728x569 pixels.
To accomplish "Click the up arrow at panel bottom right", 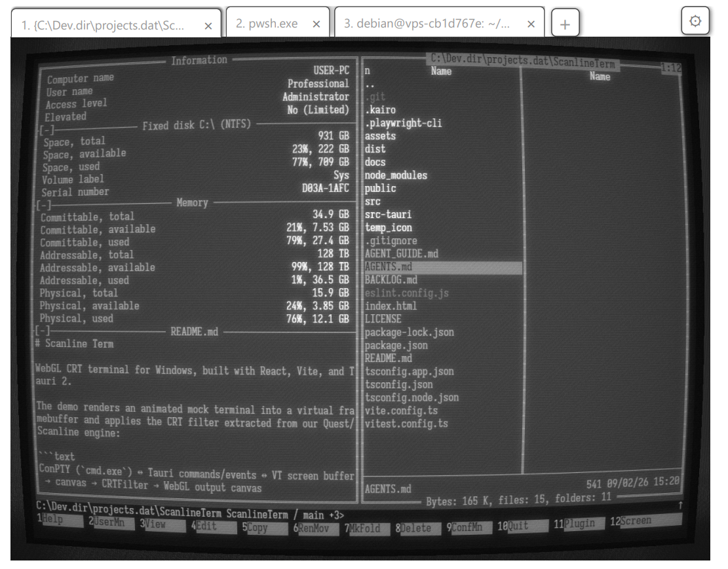I will [x=681, y=505].
